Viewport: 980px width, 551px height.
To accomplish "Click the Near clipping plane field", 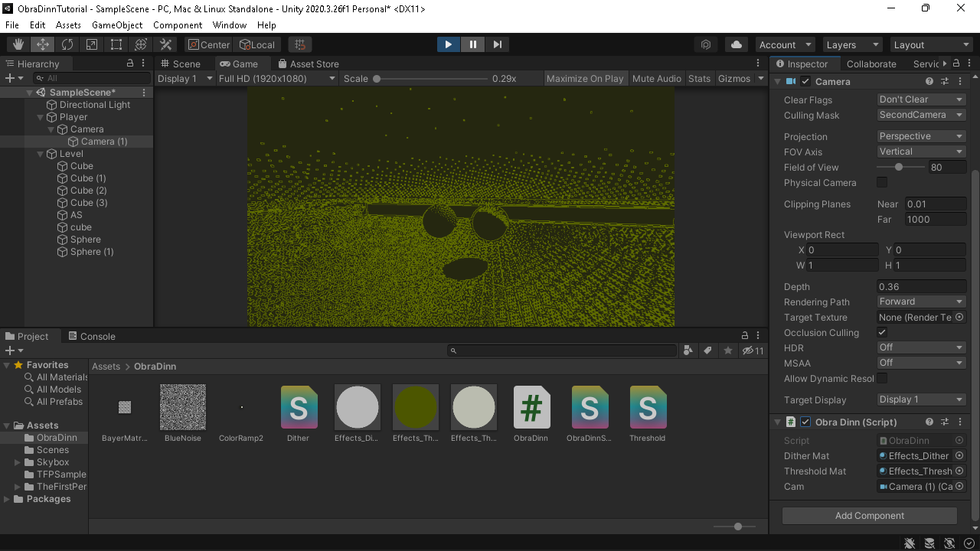I will point(936,204).
